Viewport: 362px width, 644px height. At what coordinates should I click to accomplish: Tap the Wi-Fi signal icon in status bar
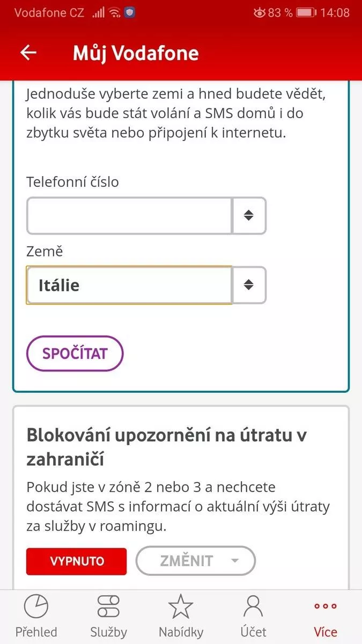[x=114, y=12]
